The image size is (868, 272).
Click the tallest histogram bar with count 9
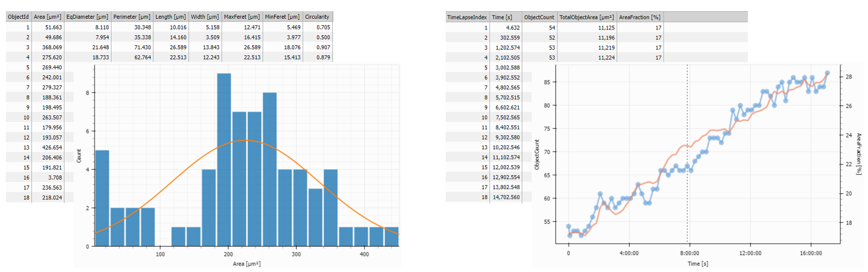click(x=224, y=160)
